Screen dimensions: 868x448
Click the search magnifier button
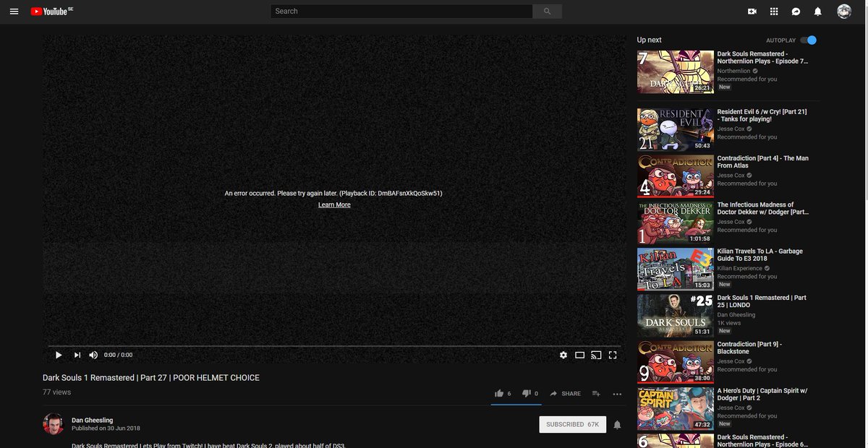(x=547, y=12)
